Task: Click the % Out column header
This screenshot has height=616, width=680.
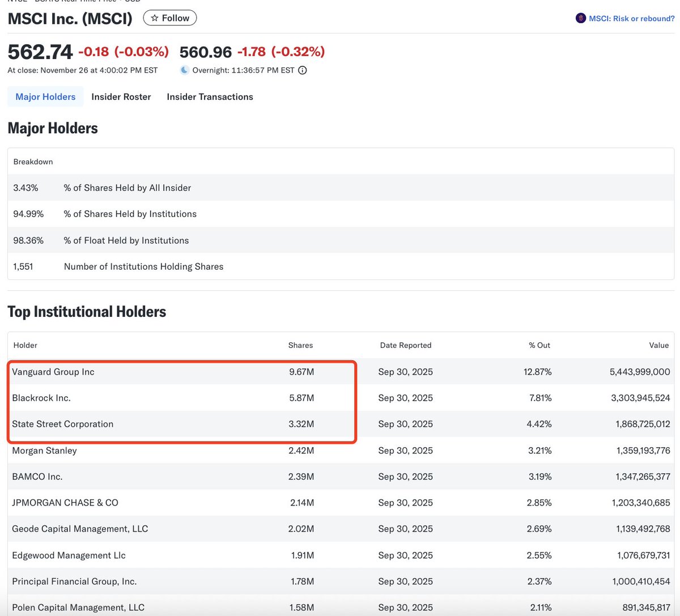Action: (539, 345)
